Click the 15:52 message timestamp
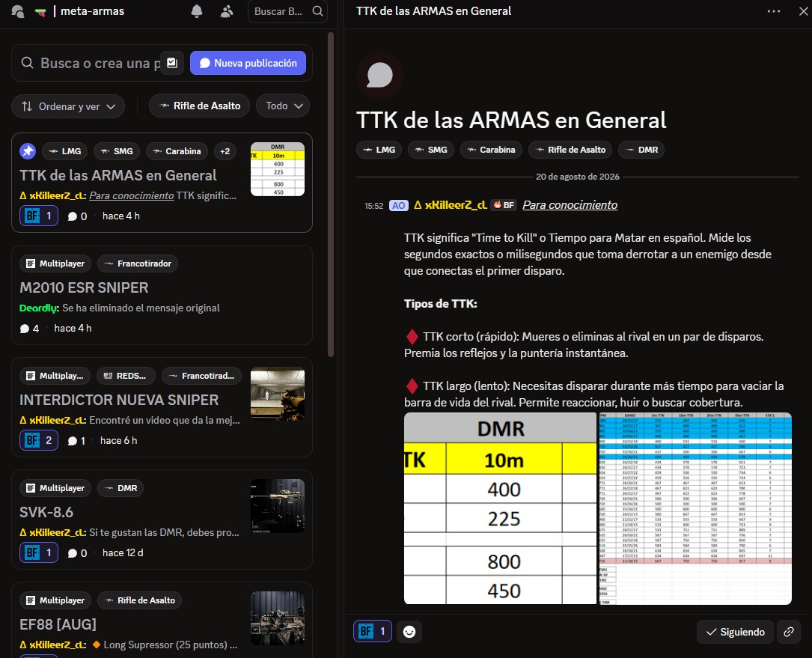Image resolution: width=812 pixels, height=658 pixels. pos(374,206)
